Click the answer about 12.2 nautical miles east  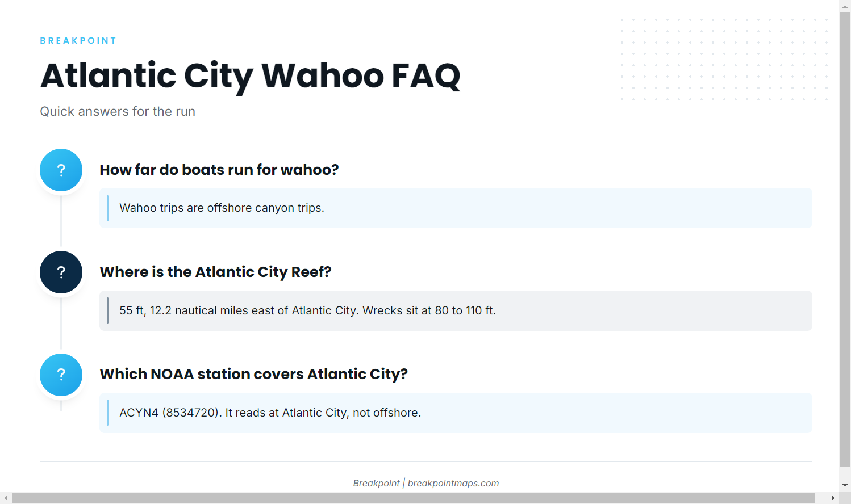click(456, 310)
